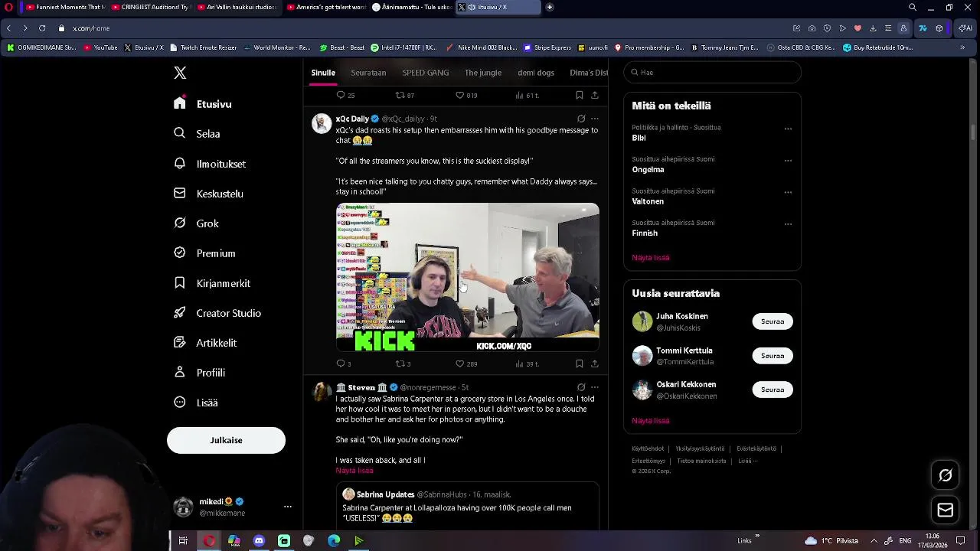Switch to The jungle tab

[x=483, y=73]
